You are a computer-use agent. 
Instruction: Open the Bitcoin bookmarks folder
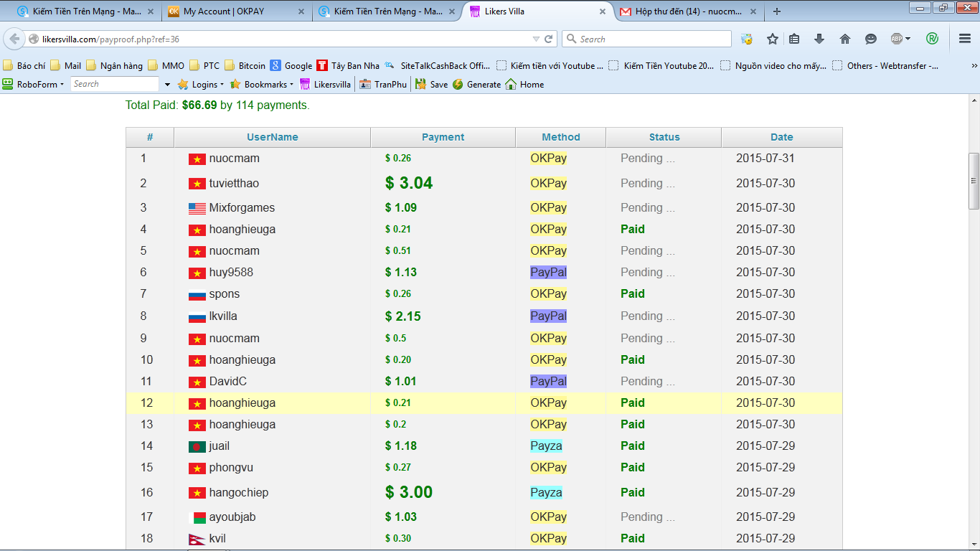point(245,65)
